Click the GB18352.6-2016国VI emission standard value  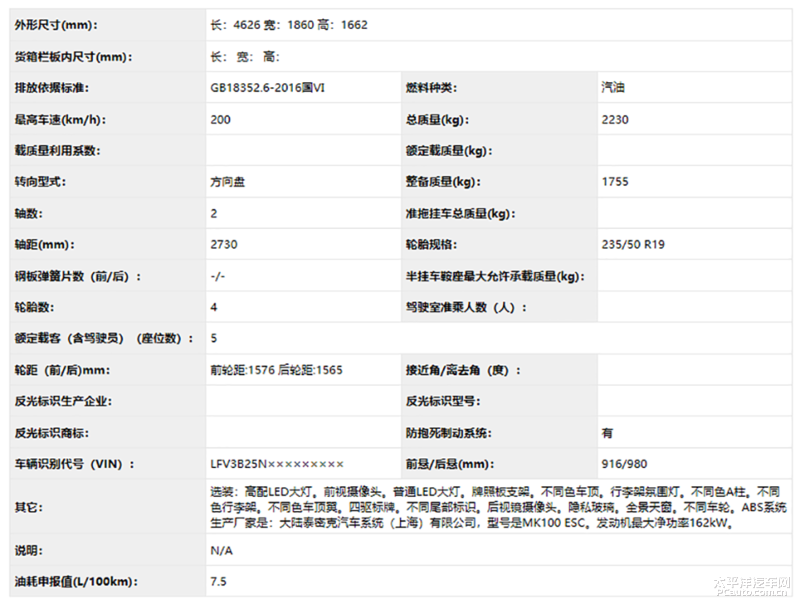coord(268,88)
